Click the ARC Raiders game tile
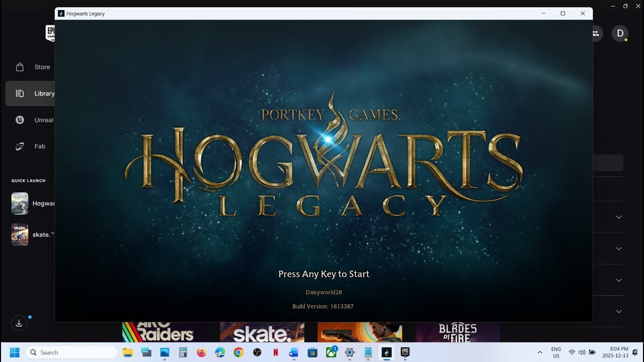 164,332
